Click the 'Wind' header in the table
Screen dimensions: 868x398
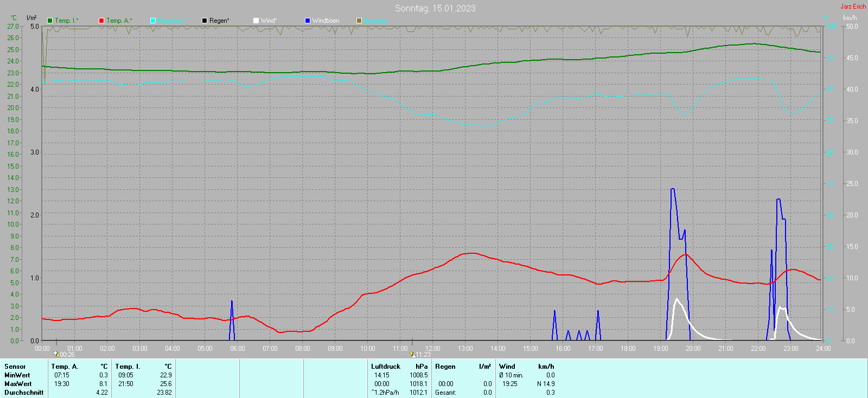[x=507, y=367]
